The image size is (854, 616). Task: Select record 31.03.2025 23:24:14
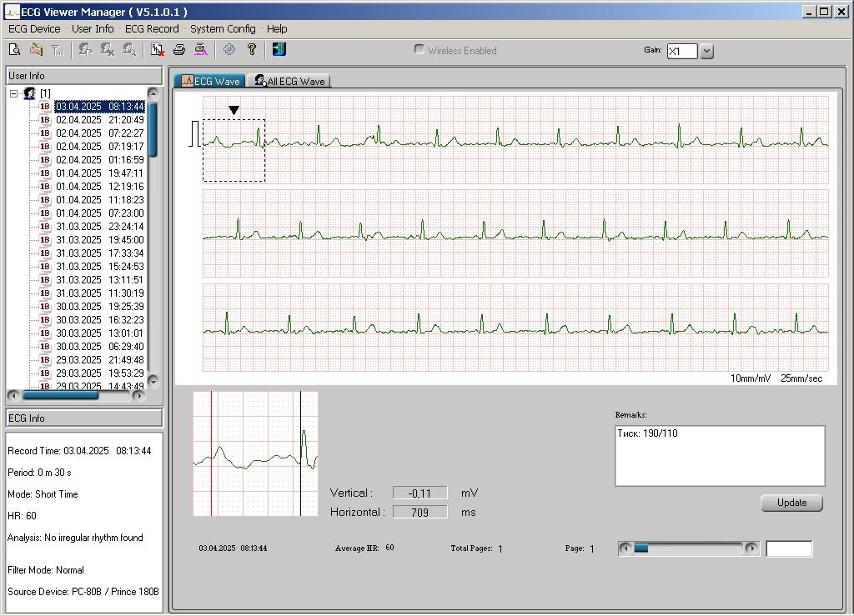coord(100,227)
